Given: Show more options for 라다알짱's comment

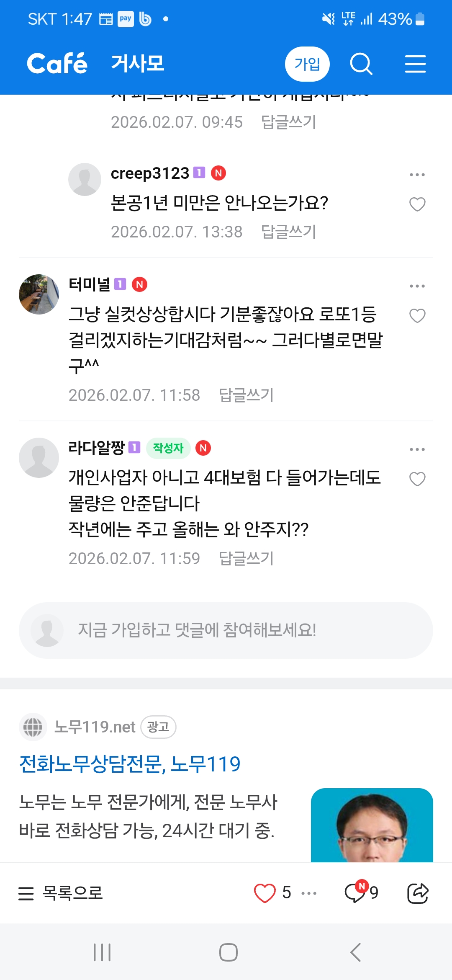Looking at the screenshot, I should pos(417,449).
